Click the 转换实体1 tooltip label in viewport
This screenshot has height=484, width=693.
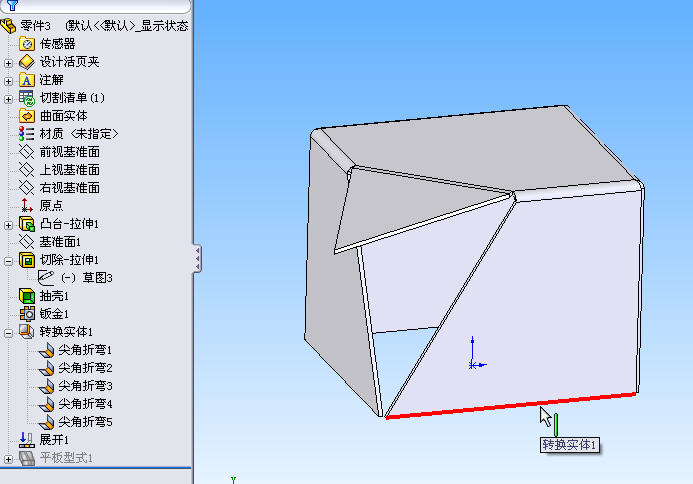click(570, 445)
